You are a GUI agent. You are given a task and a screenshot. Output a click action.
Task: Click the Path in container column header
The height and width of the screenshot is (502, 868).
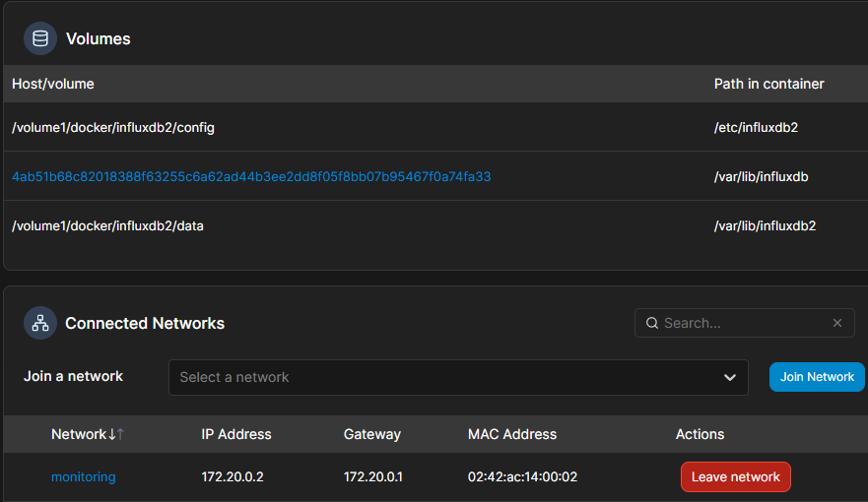click(x=768, y=84)
